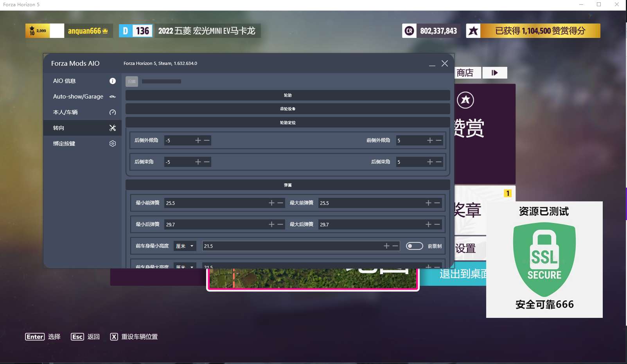Decrease 前侧外倾角 with its minus icon
This screenshot has height=364, width=627.
[439, 140]
